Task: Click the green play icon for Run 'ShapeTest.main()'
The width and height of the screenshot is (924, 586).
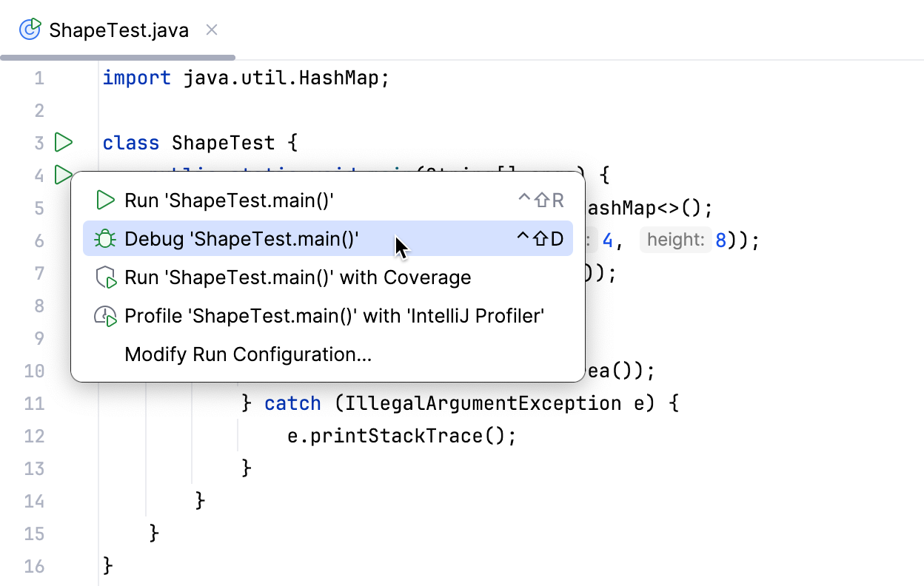Action: click(106, 200)
